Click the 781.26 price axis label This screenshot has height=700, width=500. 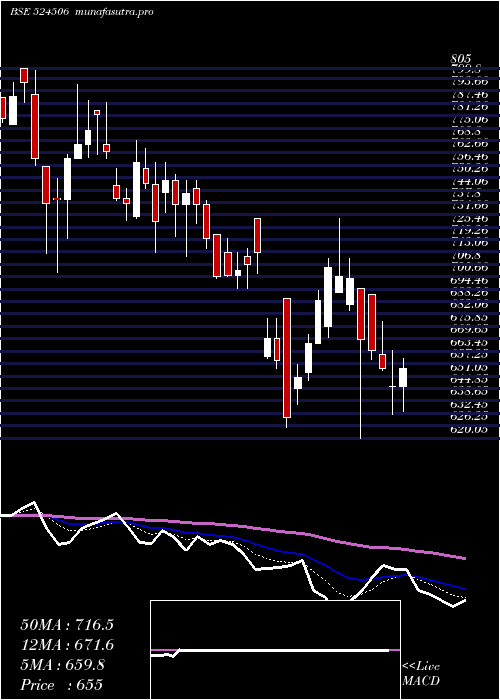coord(468,107)
